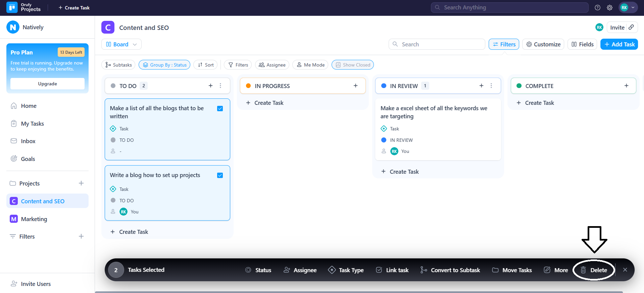Image resolution: width=644 pixels, height=293 pixels.
Task: Dismiss the bulk selection bar with X
Action: pyautogui.click(x=625, y=270)
